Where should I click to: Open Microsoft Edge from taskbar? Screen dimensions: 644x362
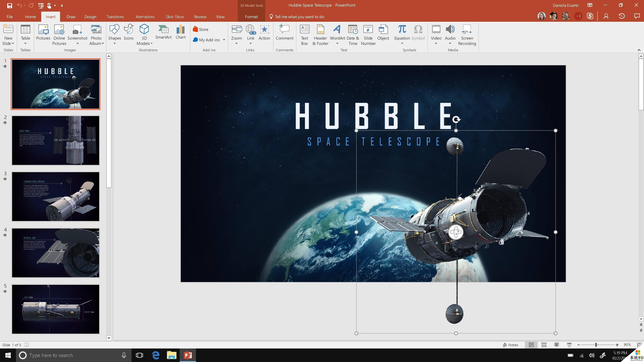tap(156, 355)
